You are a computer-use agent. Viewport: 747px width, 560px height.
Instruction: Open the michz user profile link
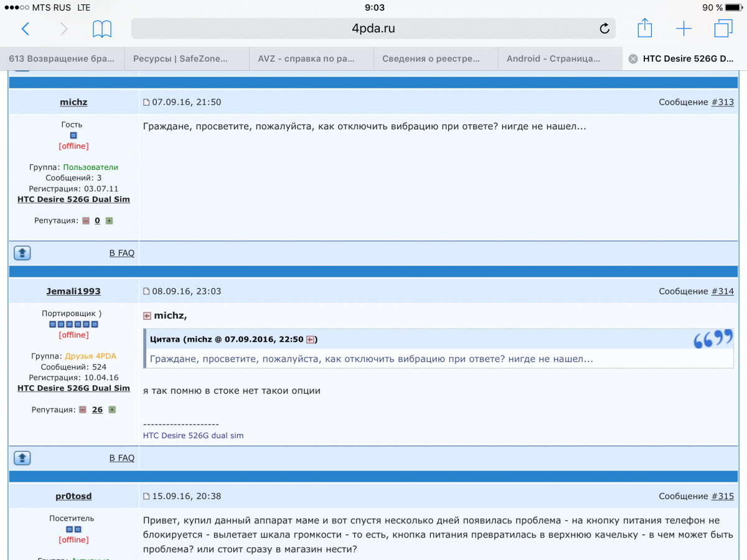click(73, 102)
